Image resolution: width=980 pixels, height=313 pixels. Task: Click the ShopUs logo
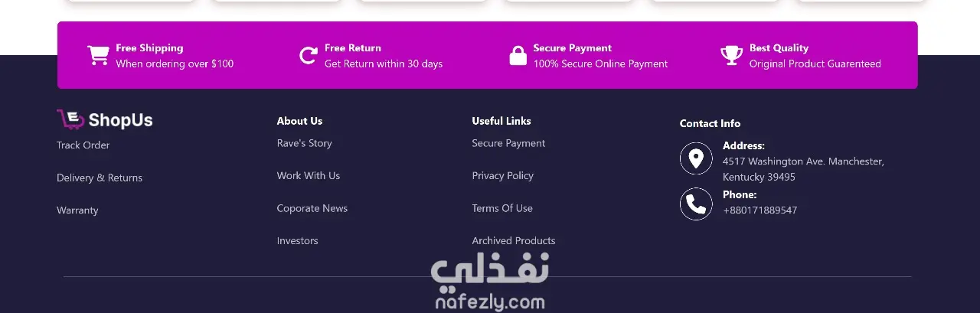click(105, 120)
